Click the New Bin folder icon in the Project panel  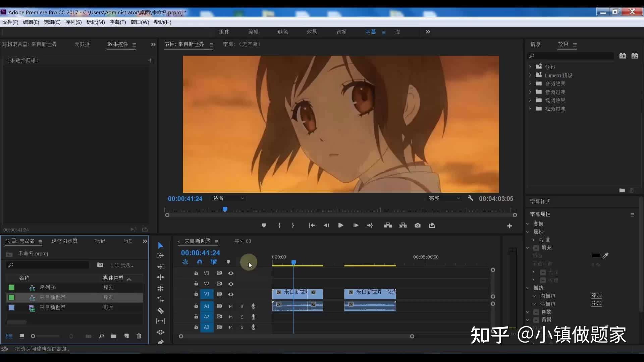114,336
